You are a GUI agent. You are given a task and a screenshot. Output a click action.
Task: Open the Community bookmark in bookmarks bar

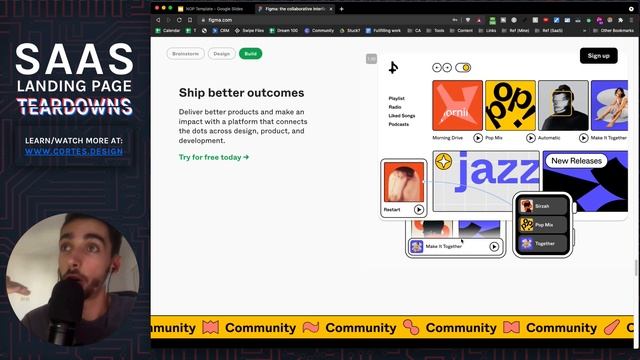click(x=319, y=31)
